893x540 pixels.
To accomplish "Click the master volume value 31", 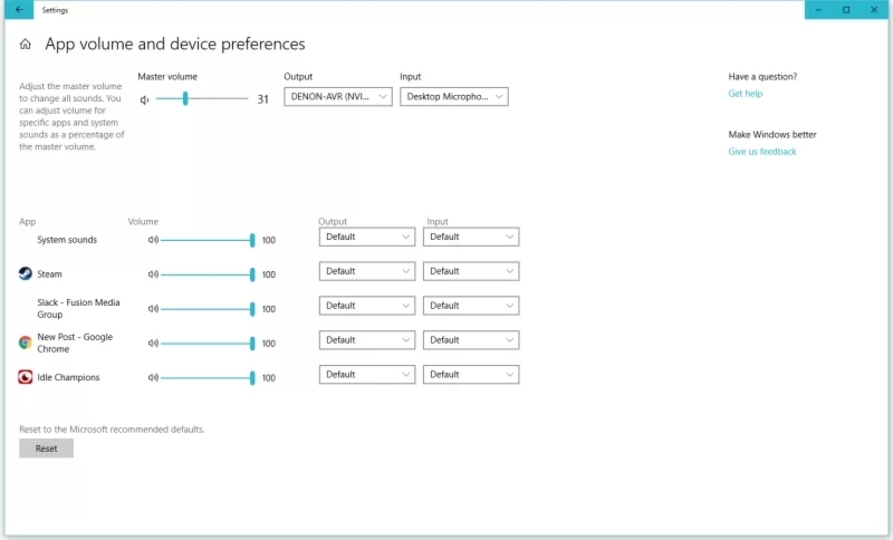I will 263,99.
